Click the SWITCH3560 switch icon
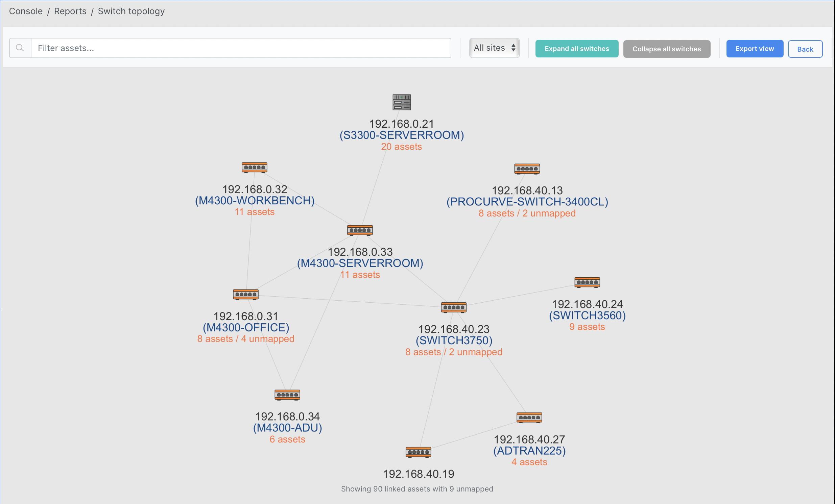The height and width of the screenshot is (504, 835). coord(587,282)
